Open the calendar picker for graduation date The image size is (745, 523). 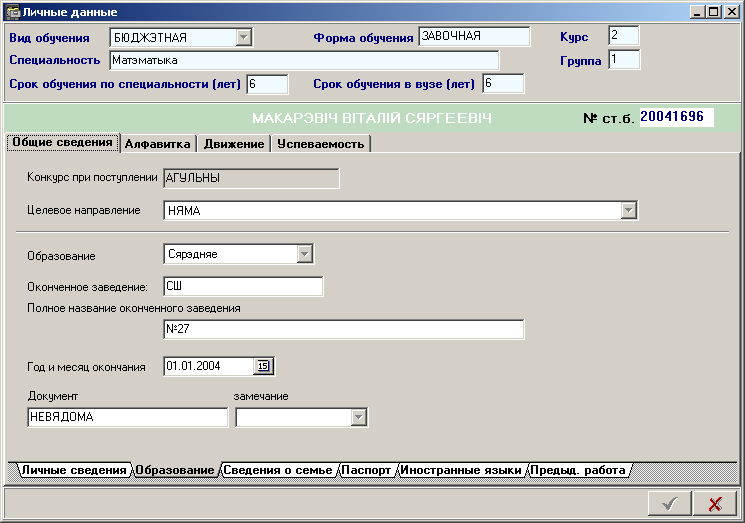(x=264, y=366)
